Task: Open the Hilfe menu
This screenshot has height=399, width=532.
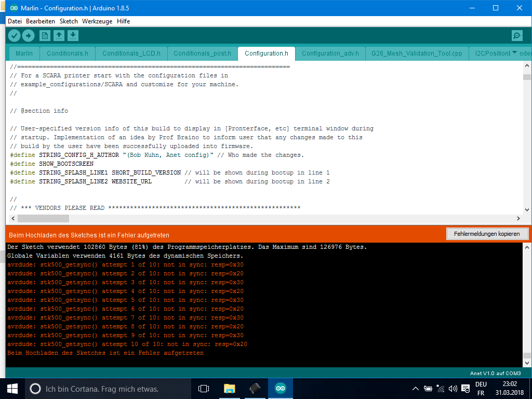Action: (124, 21)
